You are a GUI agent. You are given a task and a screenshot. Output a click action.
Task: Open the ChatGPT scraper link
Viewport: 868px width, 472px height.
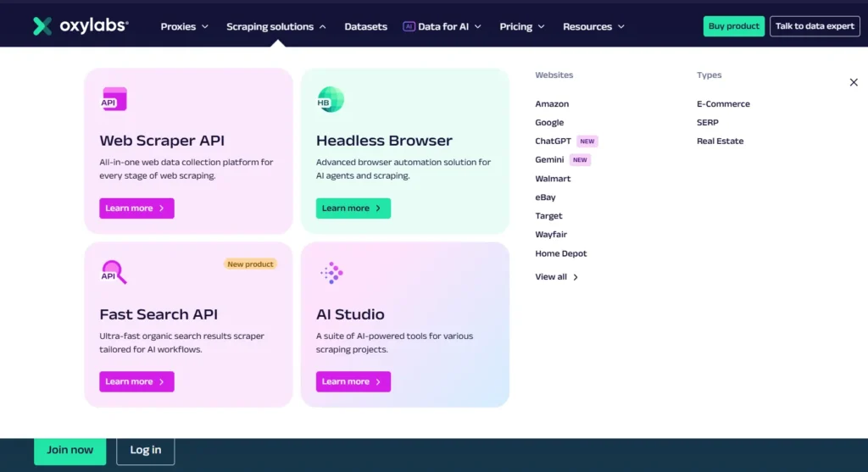pos(553,142)
